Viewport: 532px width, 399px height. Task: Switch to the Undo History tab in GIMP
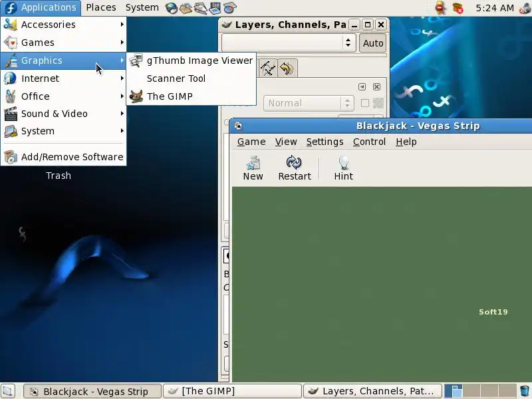point(287,68)
